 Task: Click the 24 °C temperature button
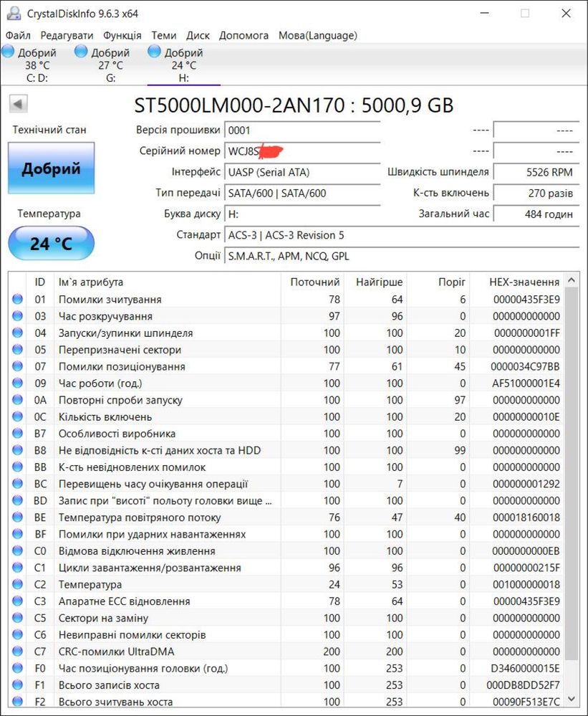51,244
